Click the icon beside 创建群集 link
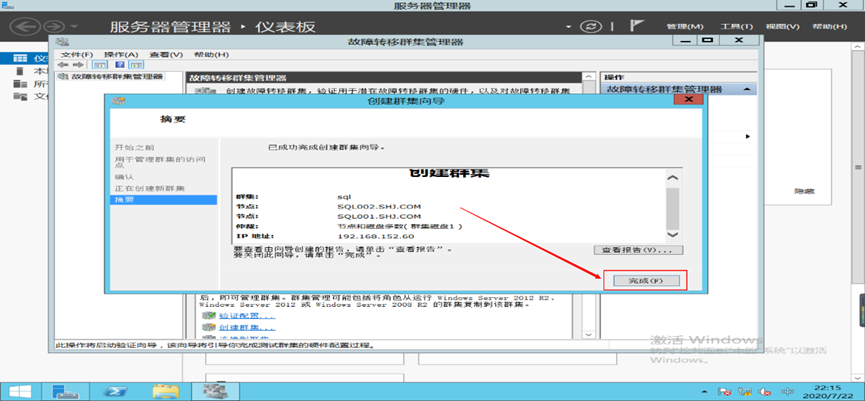 tap(209, 327)
